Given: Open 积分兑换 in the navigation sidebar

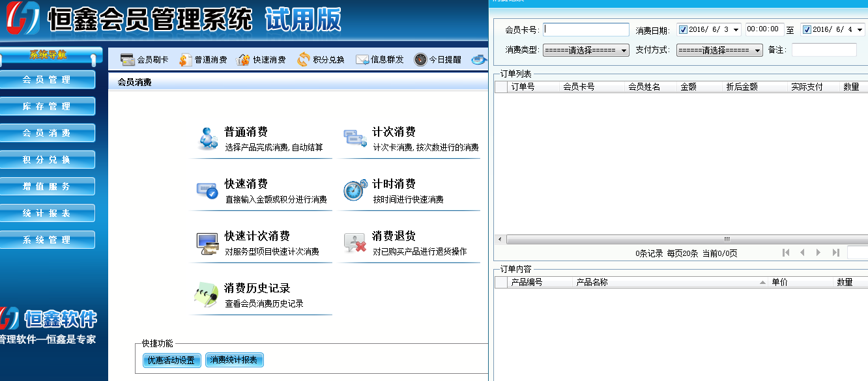Looking at the screenshot, I should [x=47, y=160].
